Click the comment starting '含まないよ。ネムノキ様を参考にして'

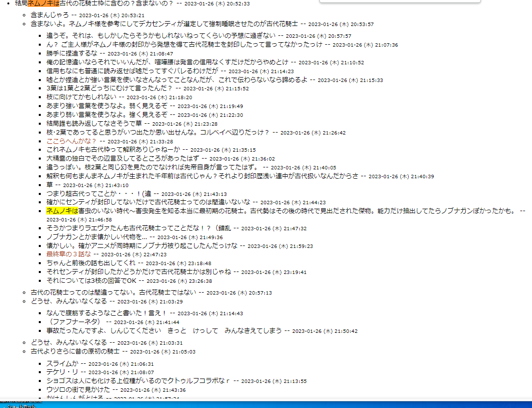[164, 24]
